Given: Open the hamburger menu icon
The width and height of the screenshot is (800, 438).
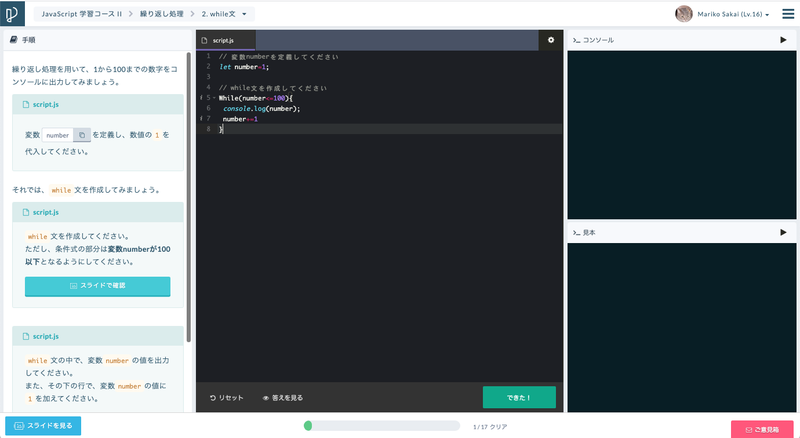Looking at the screenshot, I should [x=786, y=14].
